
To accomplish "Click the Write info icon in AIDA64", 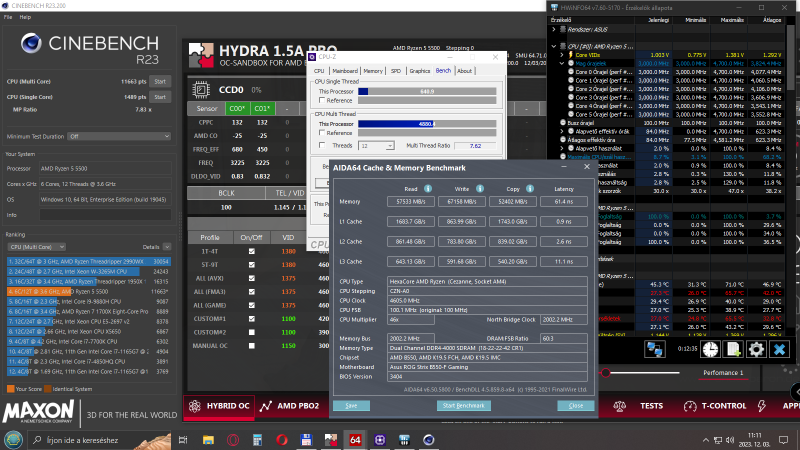I will coord(480,189).
